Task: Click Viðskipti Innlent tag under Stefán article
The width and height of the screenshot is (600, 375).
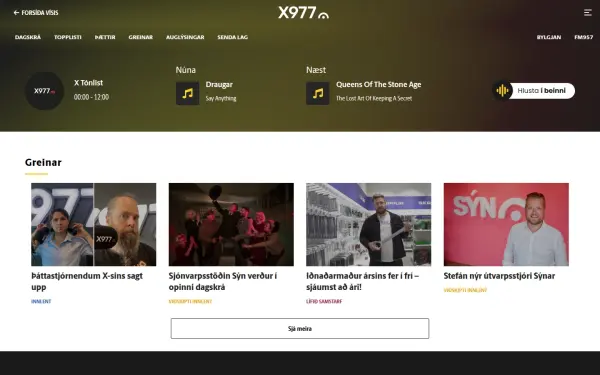Action: (x=465, y=290)
